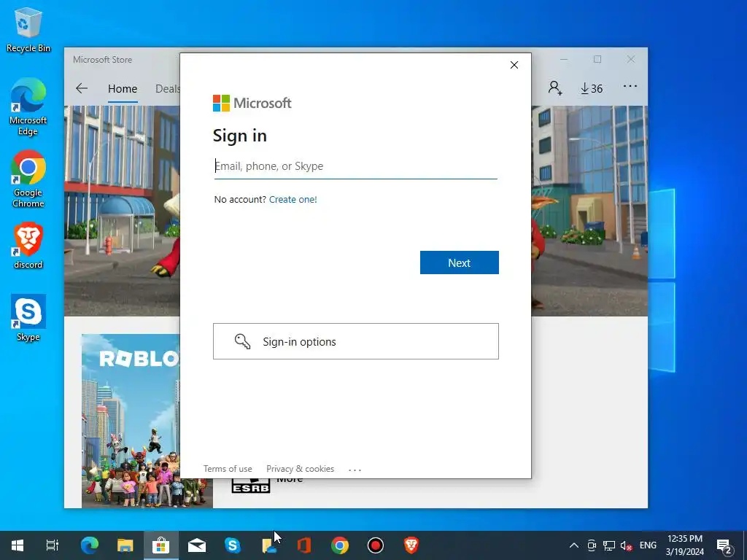Click the ESRB rating badge
747x560 pixels.
pyautogui.click(x=251, y=486)
